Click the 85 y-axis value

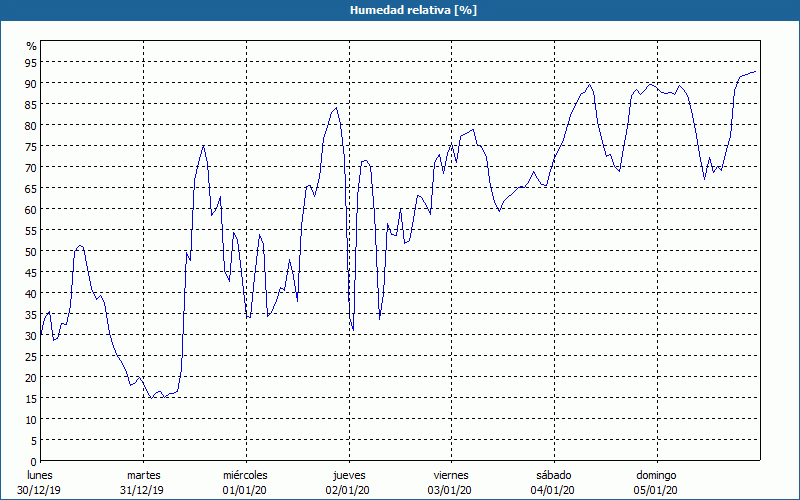pyautogui.click(x=31, y=105)
